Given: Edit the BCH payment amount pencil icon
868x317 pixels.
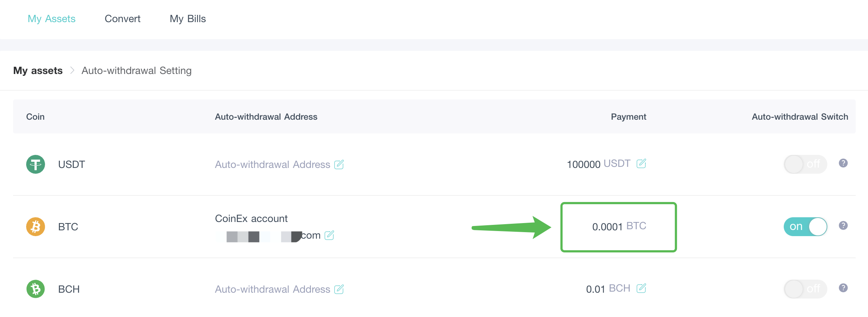Looking at the screenshot, I should point(641,288).
